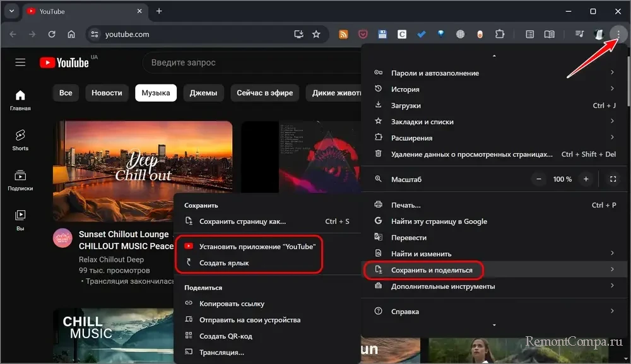Viewport: 631px width, 364px height.
Task: Select Найти эту страницу в Google
Action: click(494, 221)
